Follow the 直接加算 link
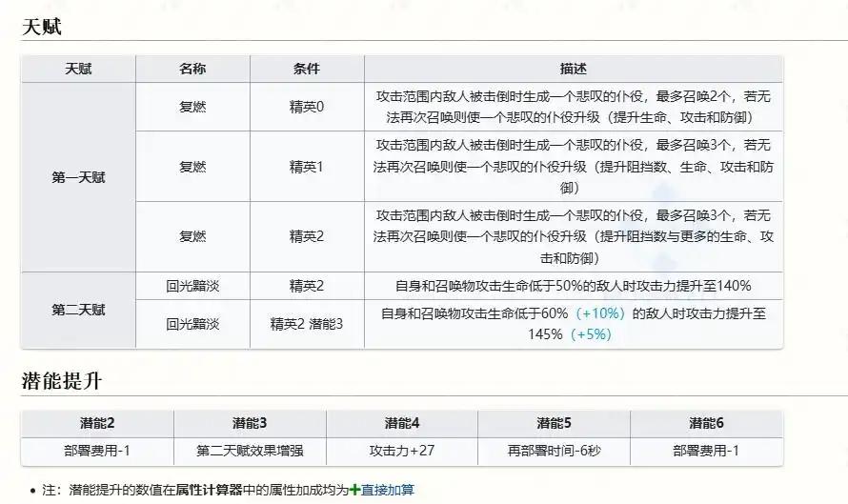848x504 pixels. (x=387, y=490)
